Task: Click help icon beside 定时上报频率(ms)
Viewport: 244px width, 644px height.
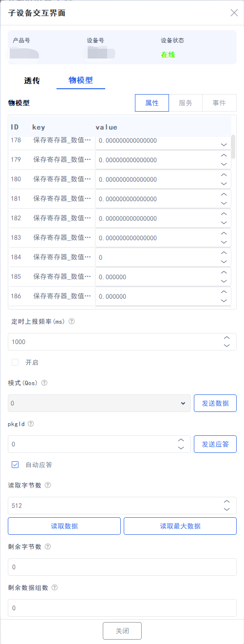Action: [72, 322]
